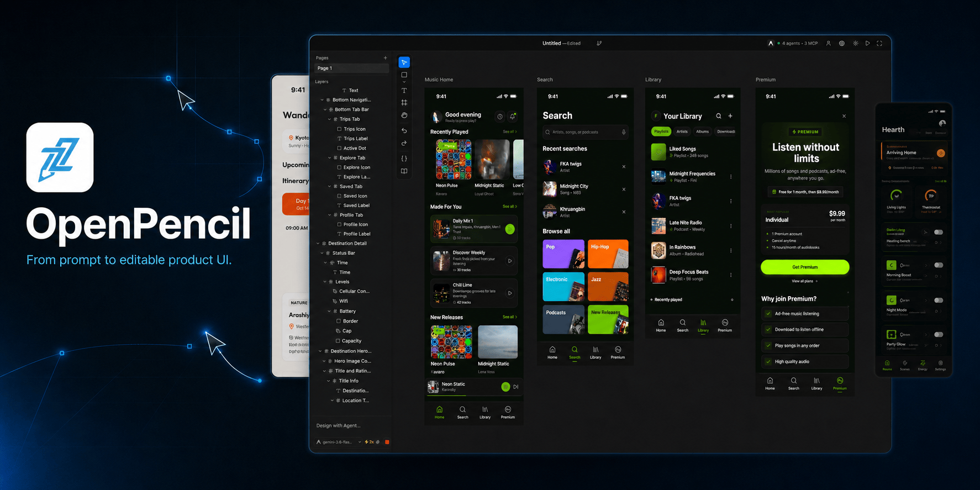Collapse the Explore Tab layer group
The height and width of the screenshot is (490, 980).
tap(330, 158)
